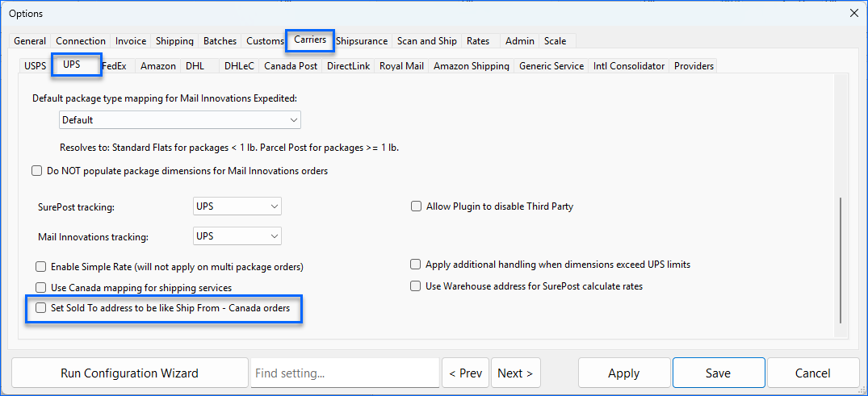This screenshot has height=396, width=868.
Task: Check Use Canada mapping for shipping services
Action: [x=41, y=288]
